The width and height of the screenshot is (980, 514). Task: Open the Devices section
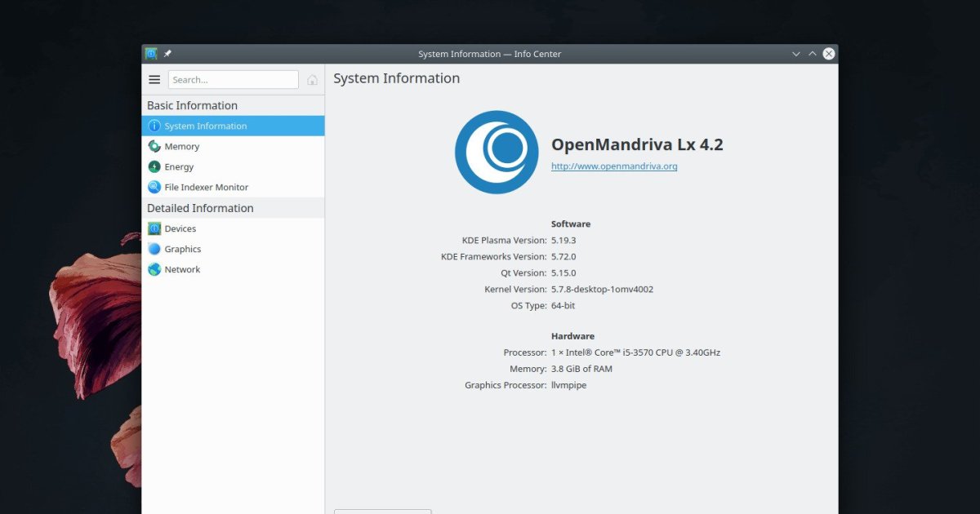pyautogui.click(x=180, y=229)
